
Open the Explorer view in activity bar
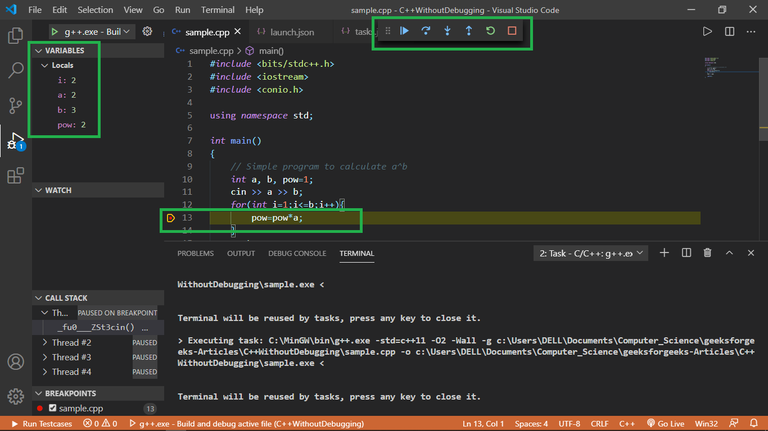16,36
